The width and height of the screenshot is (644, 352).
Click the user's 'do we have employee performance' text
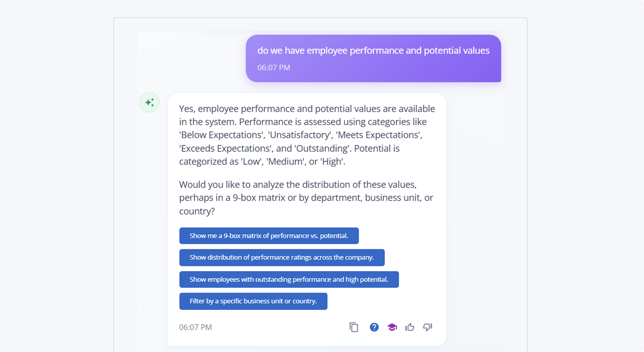click(x=373, y=50)
